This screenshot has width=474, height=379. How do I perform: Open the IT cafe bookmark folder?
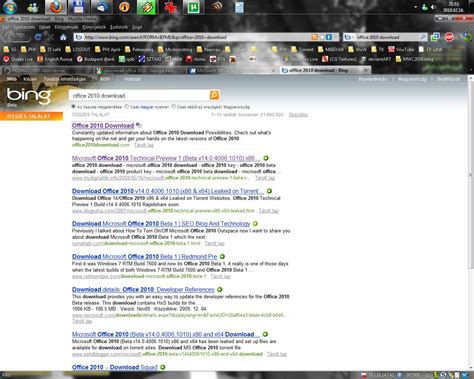point(51,49)
